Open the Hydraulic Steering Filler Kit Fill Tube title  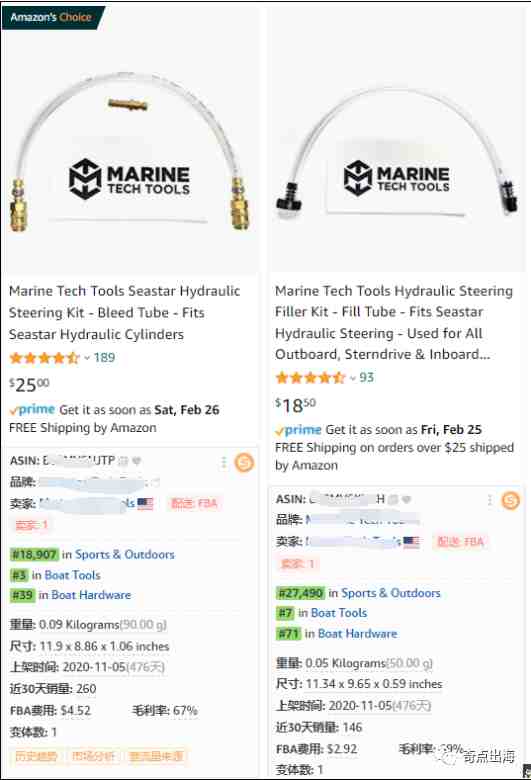click(x=394, y=322)
